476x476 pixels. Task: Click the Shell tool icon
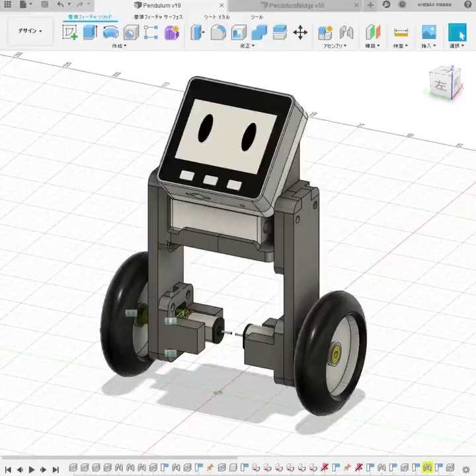click(239, 32)
